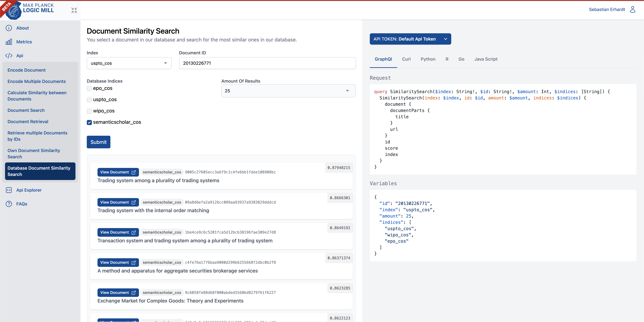Open external link icon for score 0.87948215 result

pyautogui.click(x=133, y=172)
